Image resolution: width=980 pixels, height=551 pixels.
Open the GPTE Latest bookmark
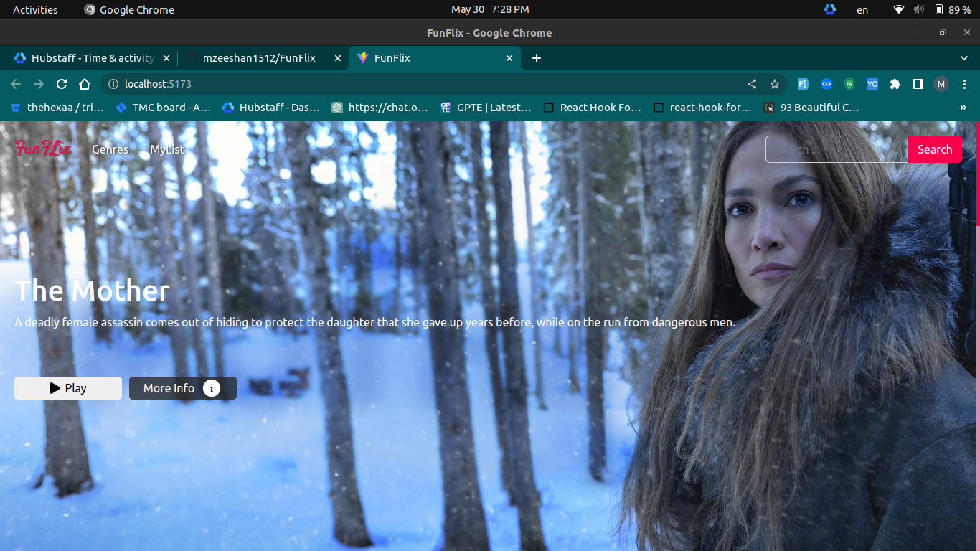486,108
